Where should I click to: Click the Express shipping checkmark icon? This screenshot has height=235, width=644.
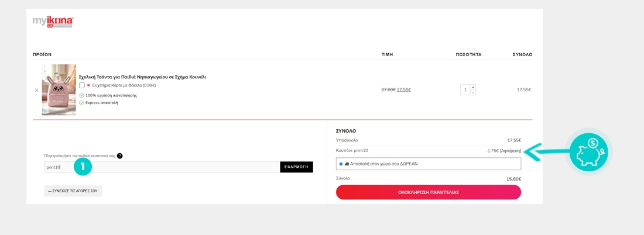tap(81, 103)
